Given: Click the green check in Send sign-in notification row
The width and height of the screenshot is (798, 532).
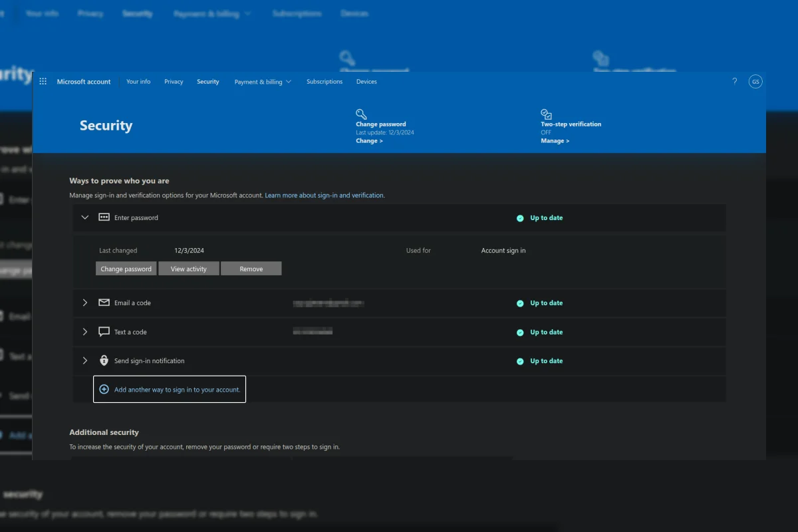Looking at the screenshot, I should pyautogui.click(x=520, y=361).
